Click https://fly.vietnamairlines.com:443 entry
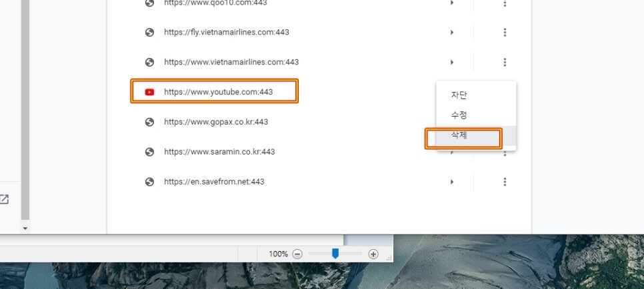The image size is (644, 289). pos(226,32)
